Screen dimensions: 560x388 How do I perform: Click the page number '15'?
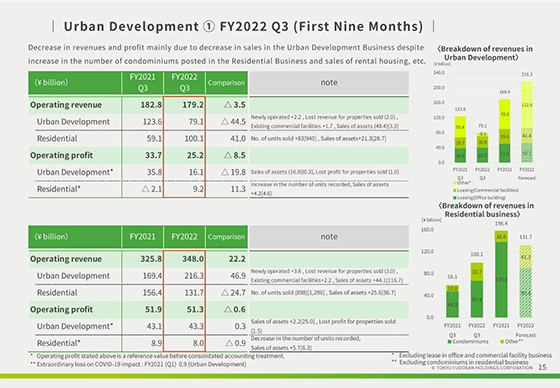coord(542,367)
